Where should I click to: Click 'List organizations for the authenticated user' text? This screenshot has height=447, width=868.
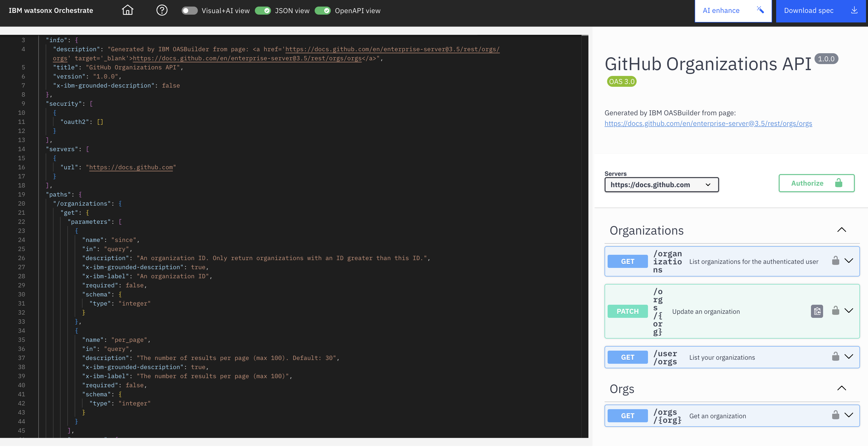753,262
